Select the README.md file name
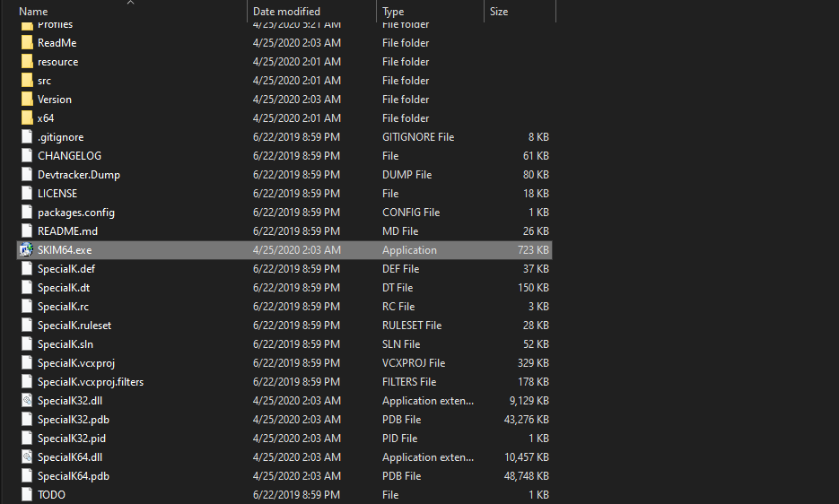Viewport: 839px width, 504px height. coord(67,231)
